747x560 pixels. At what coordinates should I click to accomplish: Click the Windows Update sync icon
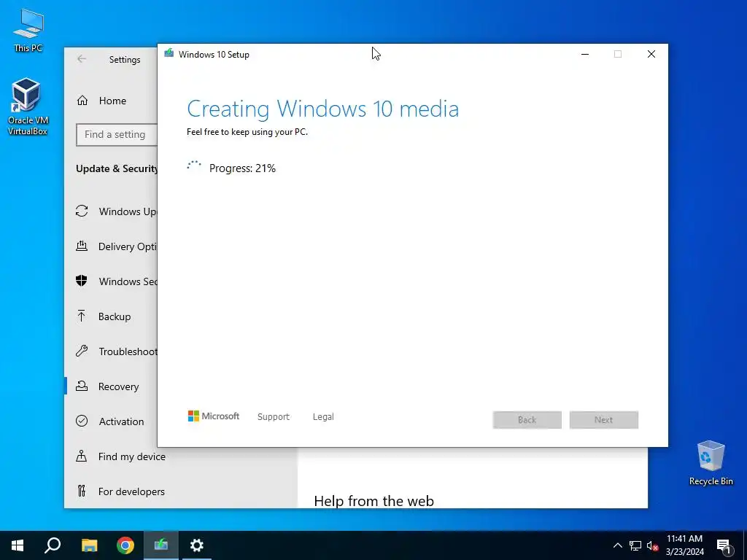click(x=82, y=211)
